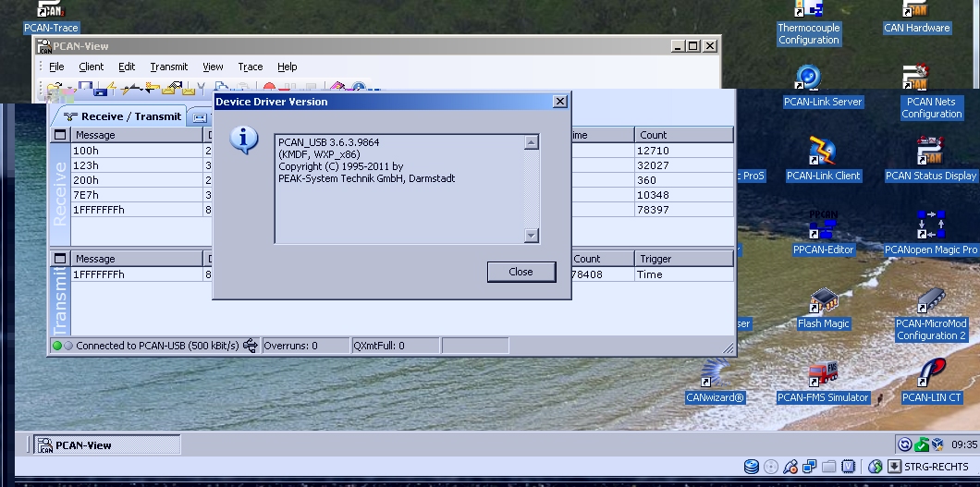Click the Transmit list Message column header
Viewport: 980px width, 487px height.
pos(137,259)
